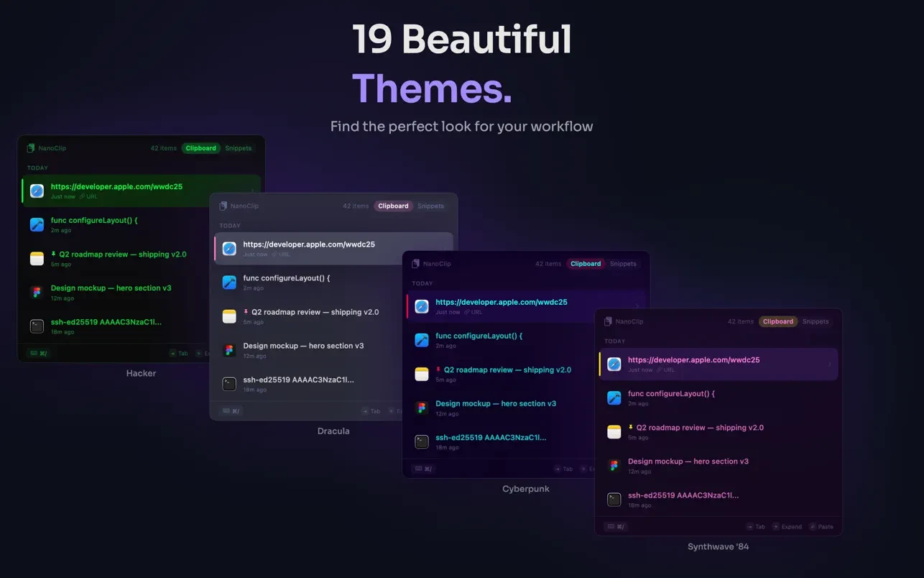This screenshot has height=578, width=924.
Task: Click Figma icon in Hacker theme window
Action: (37, 293)
